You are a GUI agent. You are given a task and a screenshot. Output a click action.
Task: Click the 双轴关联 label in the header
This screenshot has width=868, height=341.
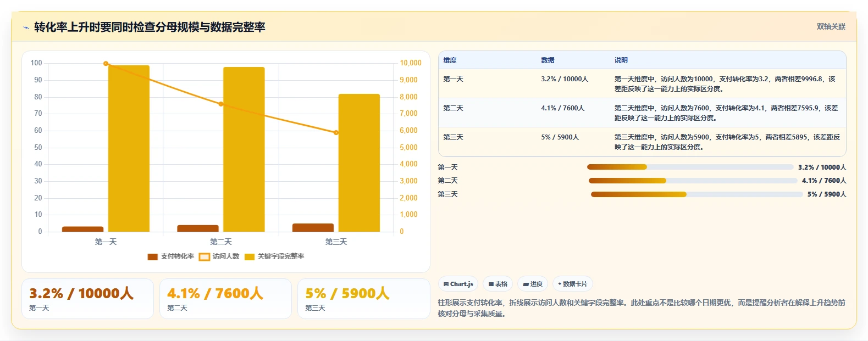(x=831, y=27)
